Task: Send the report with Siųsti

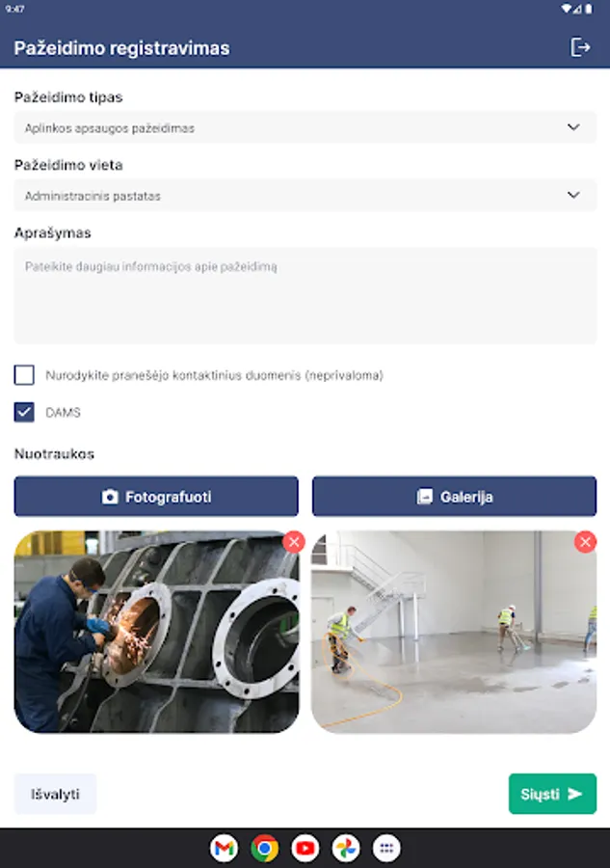Action: [552, 794]
